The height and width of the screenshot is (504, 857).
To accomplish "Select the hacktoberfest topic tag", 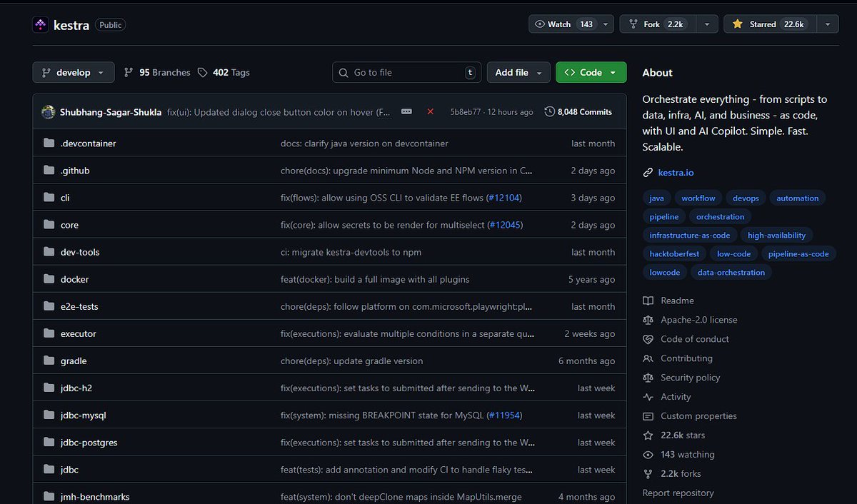I will [x=674, y=254].
